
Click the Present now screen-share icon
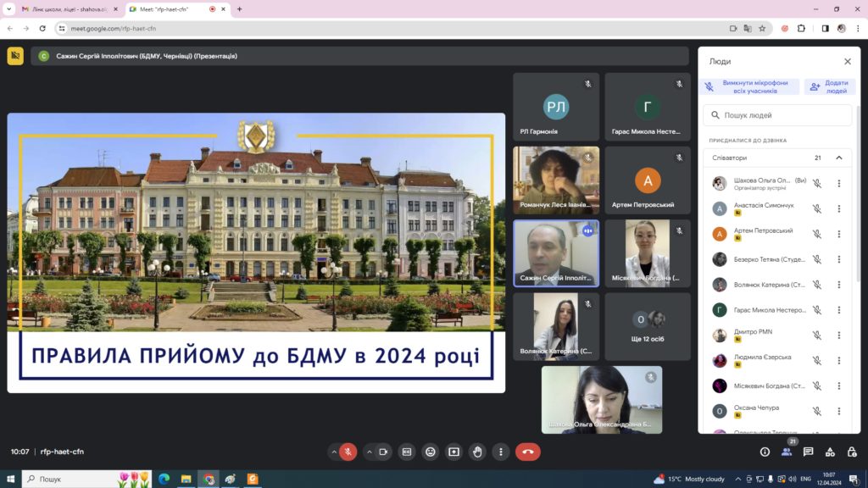click(x=454, y=452)
